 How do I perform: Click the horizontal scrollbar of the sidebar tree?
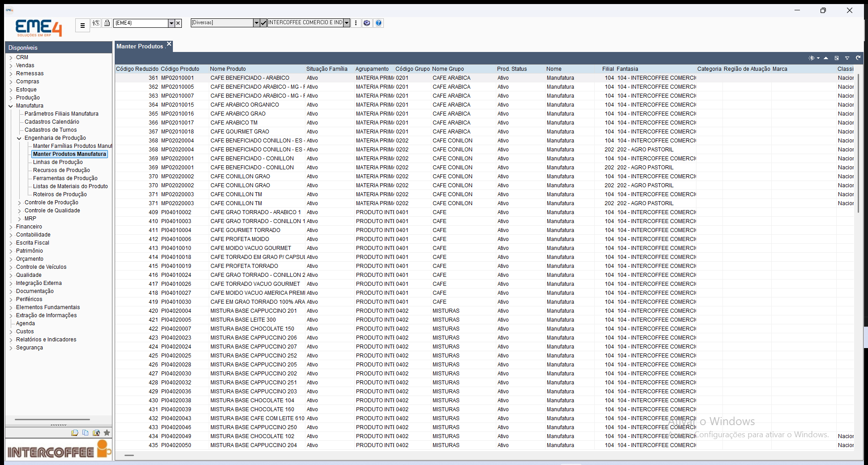(52, 420)
